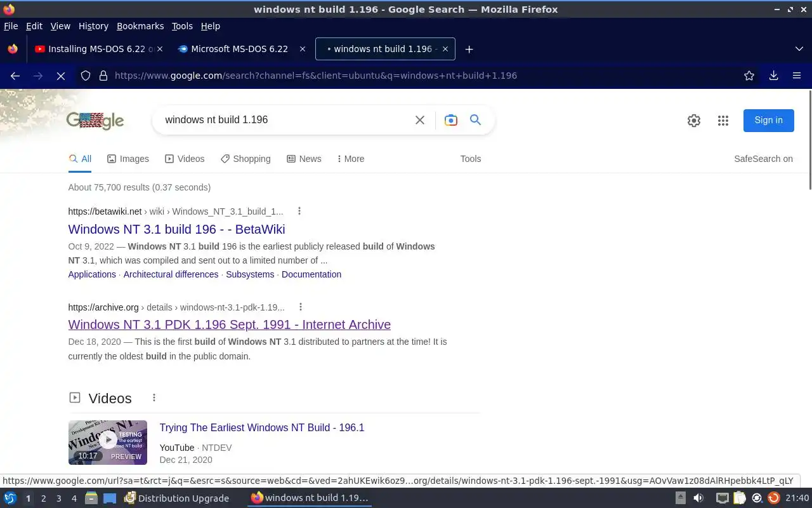Switch to workspace 3
The image size is (812, 508).
58,498
